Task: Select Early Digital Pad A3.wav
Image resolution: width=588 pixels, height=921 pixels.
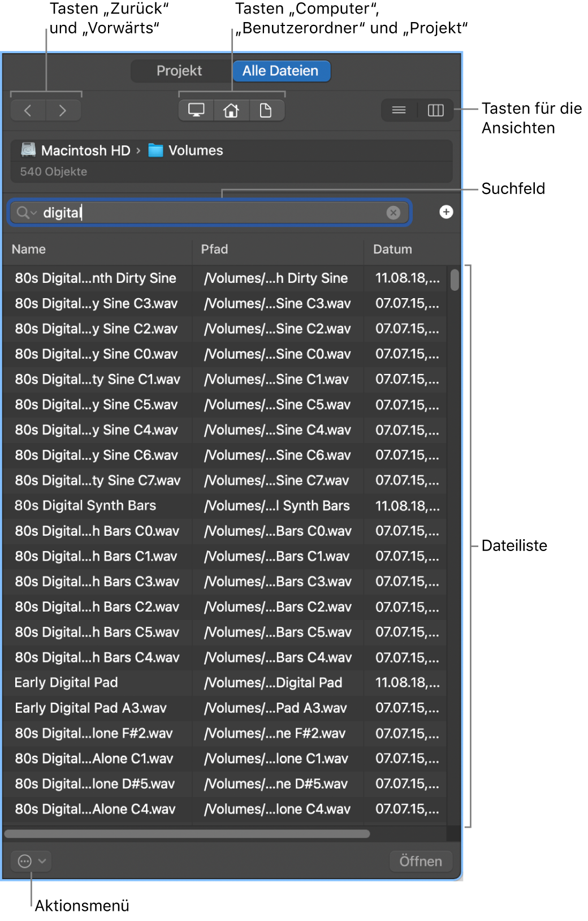Action: (224, 708)
